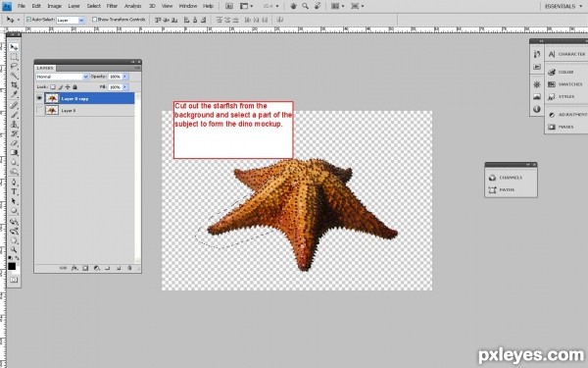The image size is (588, 368).
Task: Toggle lock image pixels
Action: coord(60,87)
